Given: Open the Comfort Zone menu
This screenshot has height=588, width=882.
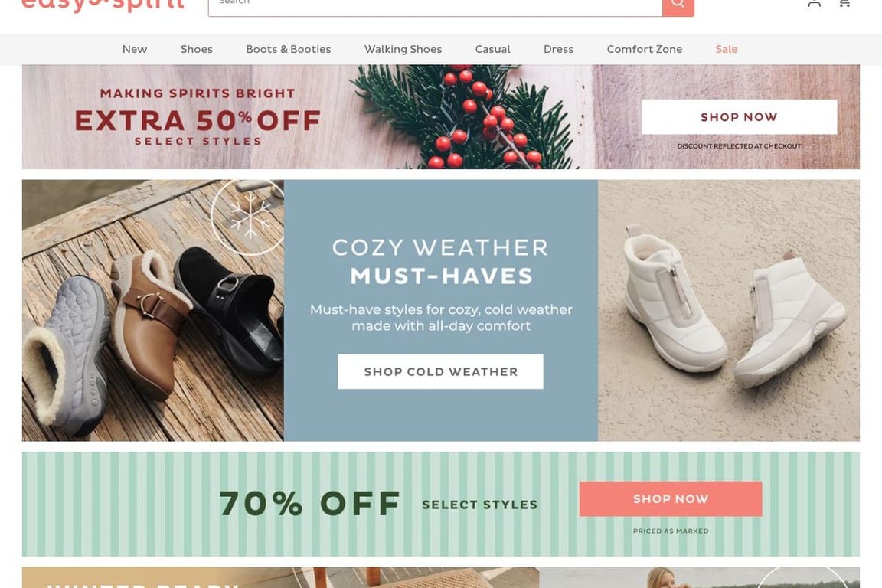Looking at the screenshot, I should (644, 49).
